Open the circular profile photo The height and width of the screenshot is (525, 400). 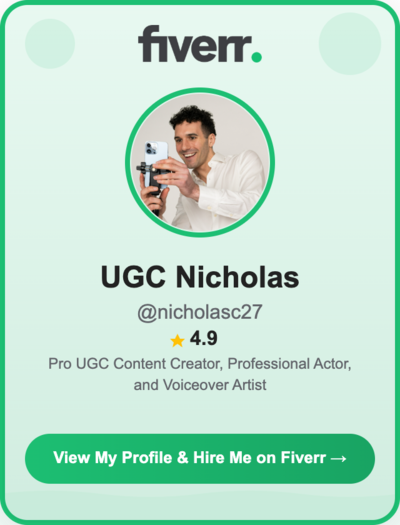click(x=200, y=162)
